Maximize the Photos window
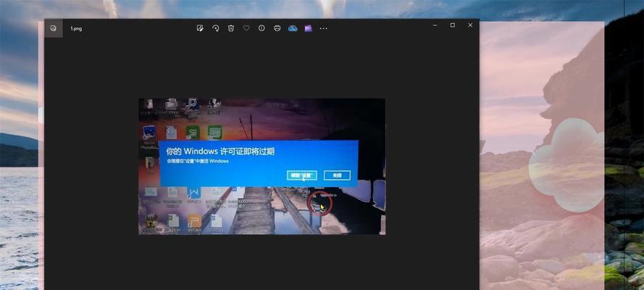The width and height of the screenshot is (644, 290). 453,25
